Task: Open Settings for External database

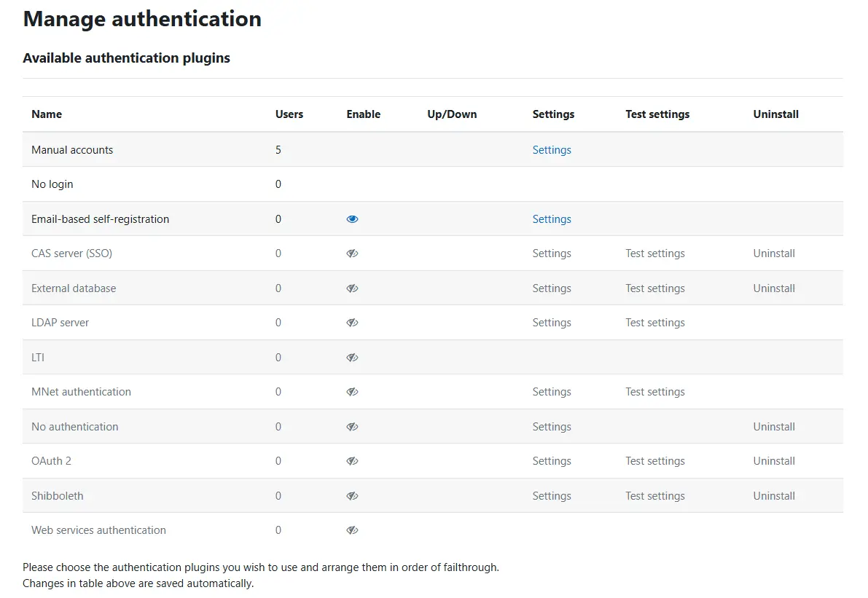Action: [x=552, y=288]
